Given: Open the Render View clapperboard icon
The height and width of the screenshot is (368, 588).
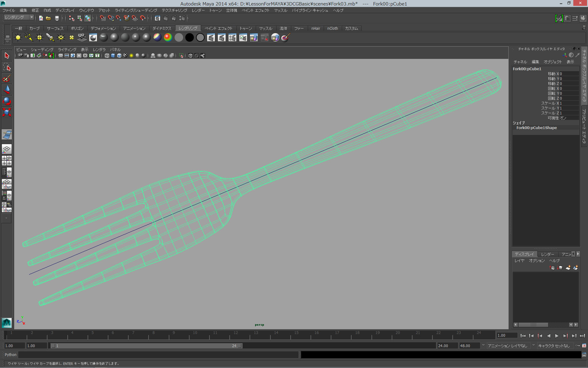Looking at the screenshot, I should pyautogui.click(x=211, y=37).
